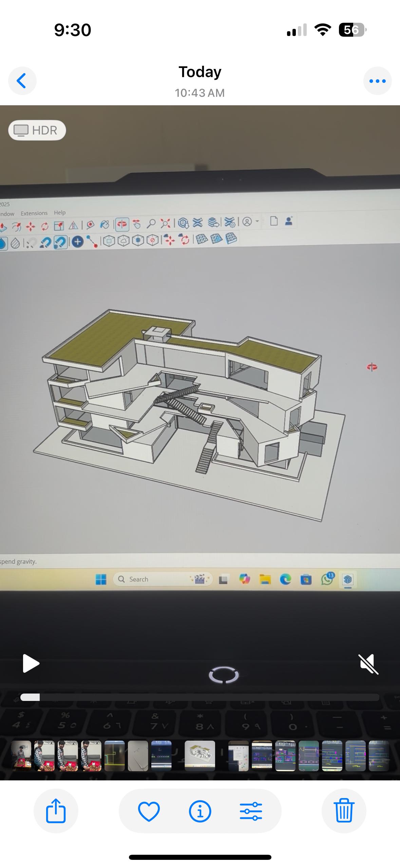Delete the video with the trash icon
The height and width of the screenshot is (868, 400).
(344, 811)
